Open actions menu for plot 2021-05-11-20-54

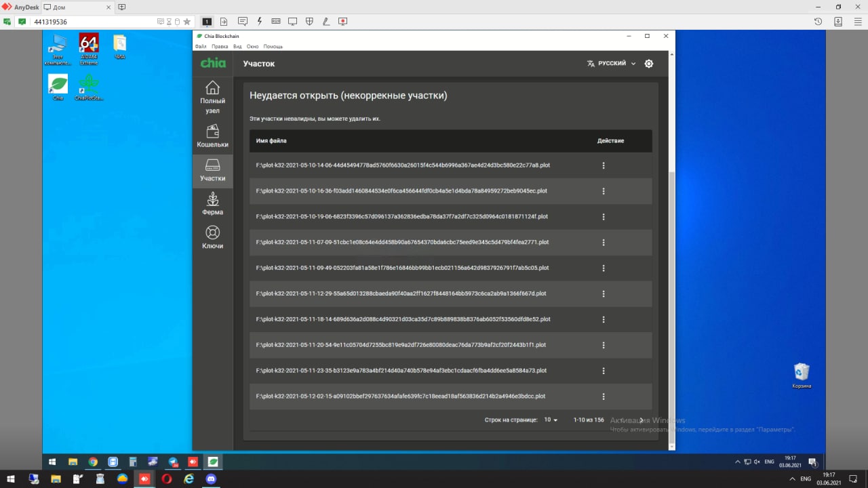pos(604,345)
